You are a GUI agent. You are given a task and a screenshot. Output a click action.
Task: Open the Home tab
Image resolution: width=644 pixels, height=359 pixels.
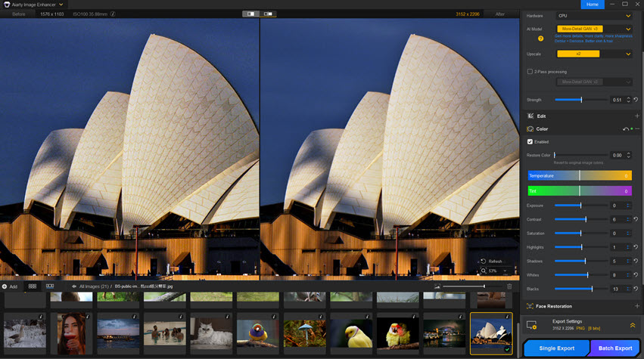[x=593, y=4]
